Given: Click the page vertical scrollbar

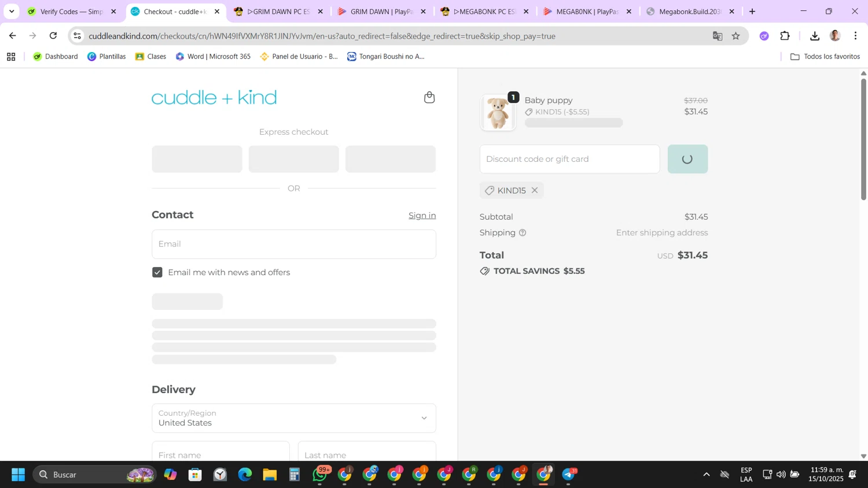Looking at the screenshot, I should pyautogui.click(x=863, y=139).
